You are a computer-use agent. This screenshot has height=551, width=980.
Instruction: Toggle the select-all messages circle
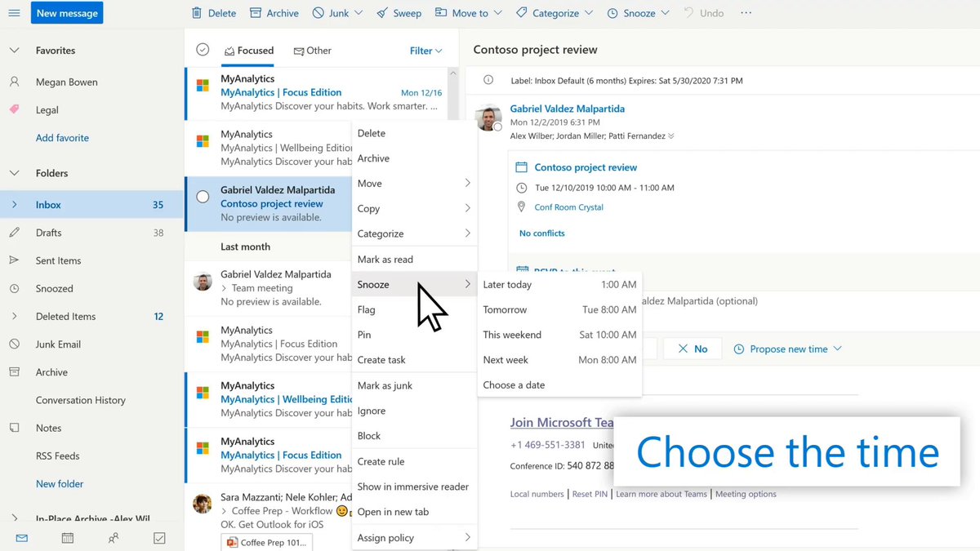(x=203, y=50)
